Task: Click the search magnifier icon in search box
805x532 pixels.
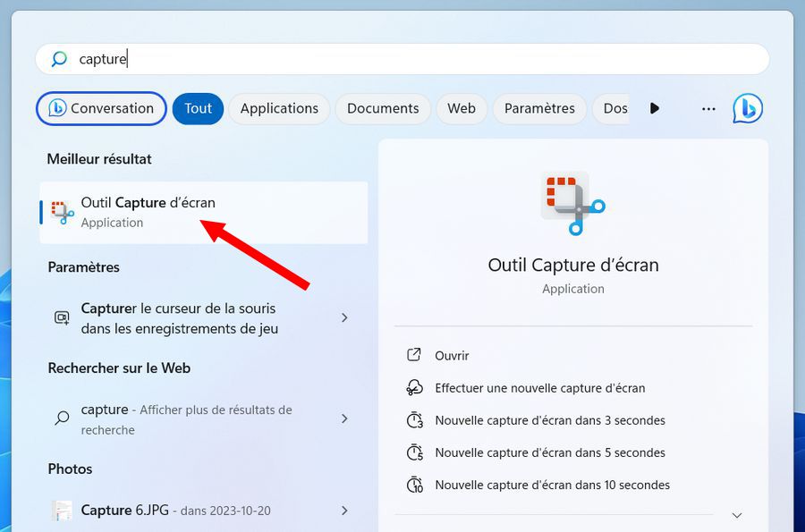Action: (x=59, y=58)
